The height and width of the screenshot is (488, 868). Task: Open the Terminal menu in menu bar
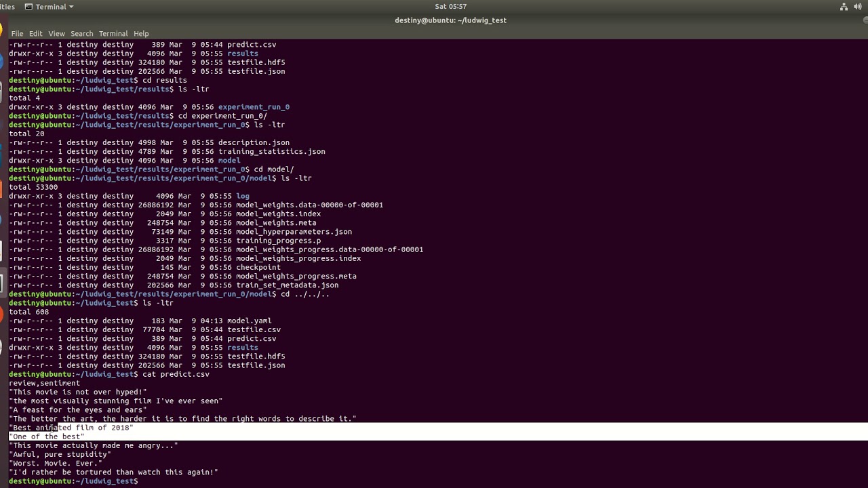point(113,33)
